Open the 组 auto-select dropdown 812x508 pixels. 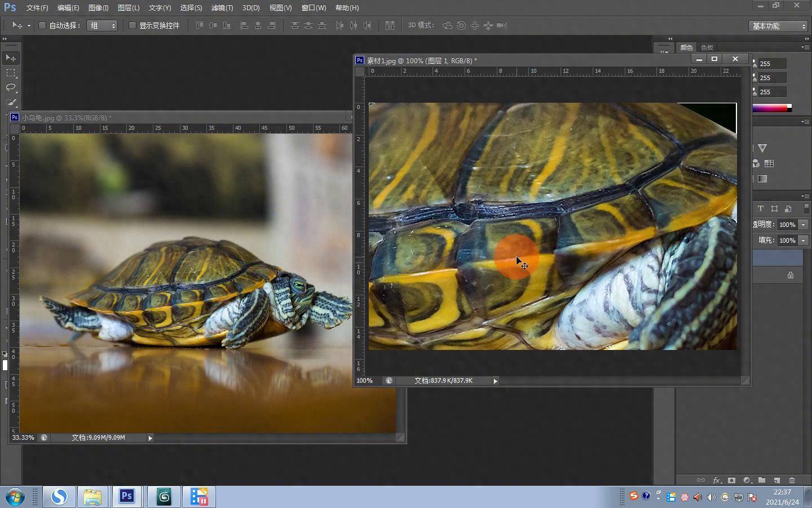point(102,25)
